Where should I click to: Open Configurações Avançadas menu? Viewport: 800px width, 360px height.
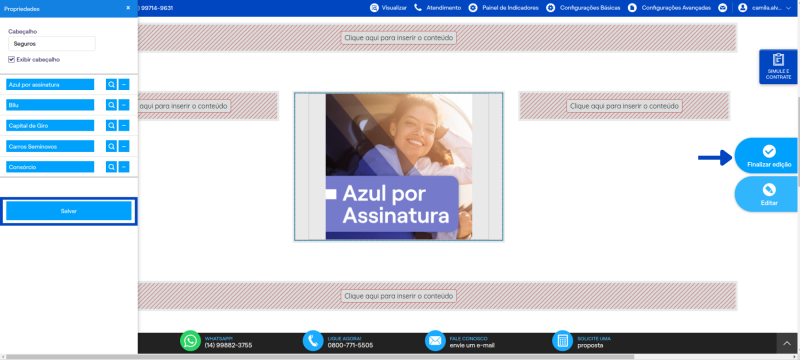(x=669, y=8)
